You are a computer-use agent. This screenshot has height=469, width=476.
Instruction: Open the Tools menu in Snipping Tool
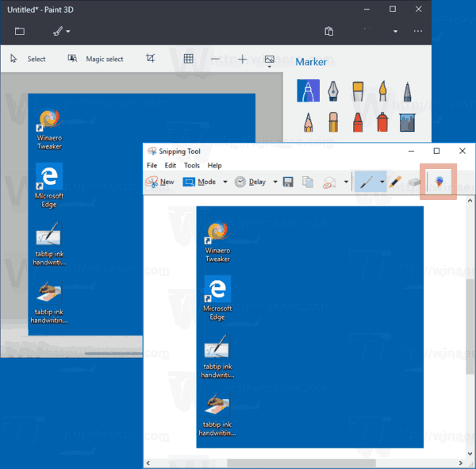pyautogui.click(x=192, y=166)
